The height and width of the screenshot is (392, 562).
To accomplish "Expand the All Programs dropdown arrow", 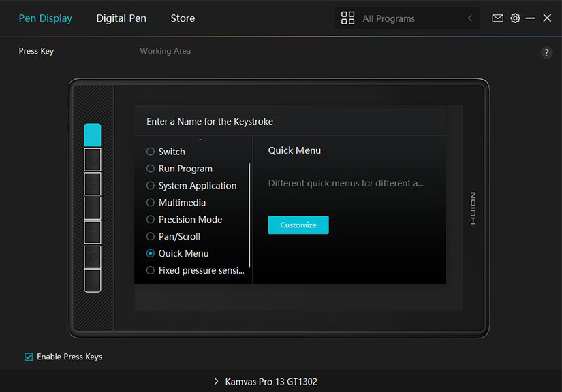I will (x=469, y=18).
